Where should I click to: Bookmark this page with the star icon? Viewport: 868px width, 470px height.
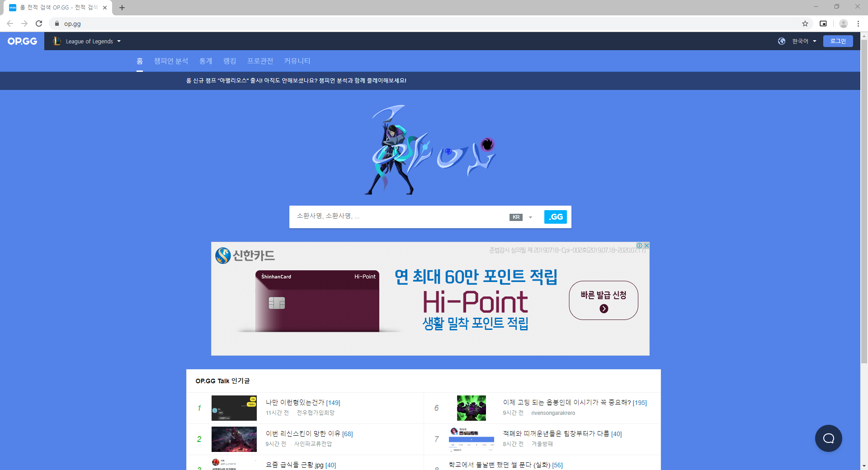pos(805,23)
